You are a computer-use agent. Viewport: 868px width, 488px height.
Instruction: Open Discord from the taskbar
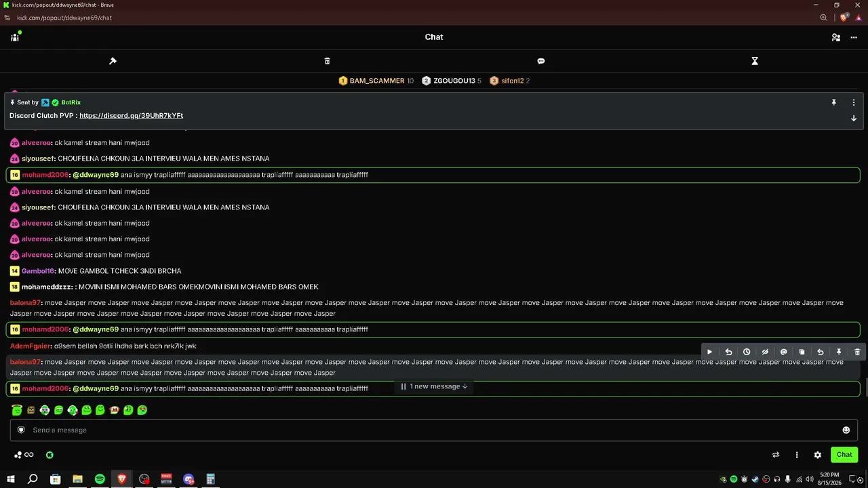(189, 479)
